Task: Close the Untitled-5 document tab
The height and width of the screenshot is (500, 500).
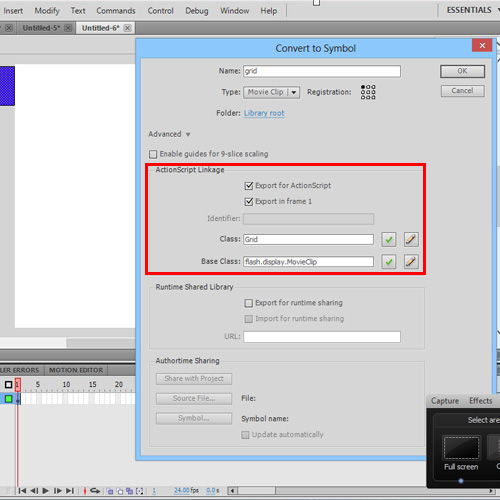Action: tap(68, 28)
